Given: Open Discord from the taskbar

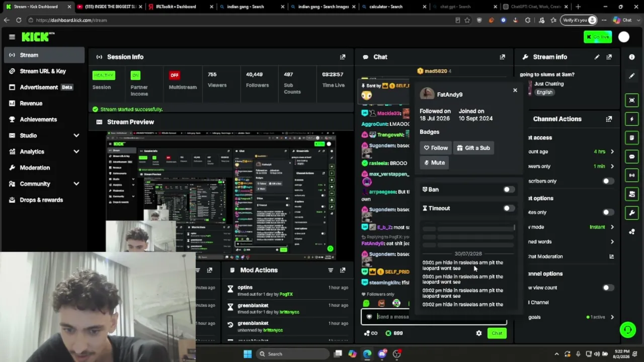Looking at the screenshot, I should 382,354.
